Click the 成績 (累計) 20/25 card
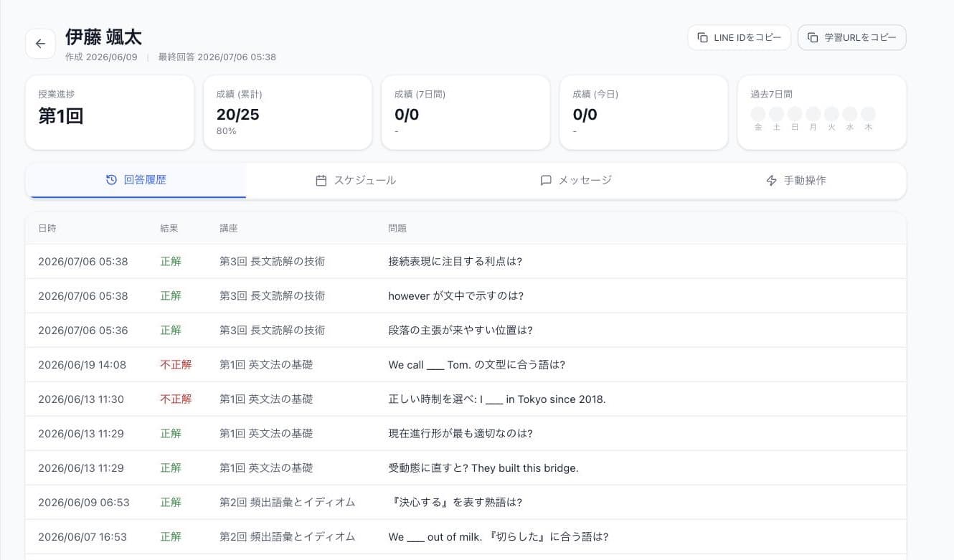Screen dimensions: 954x560 click(x=288, y=113)
